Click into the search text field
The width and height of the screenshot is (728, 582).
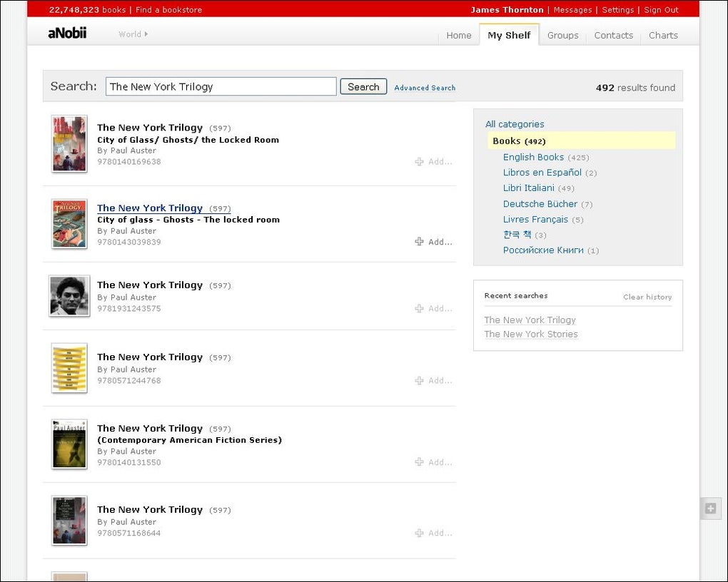click(221, 87)
